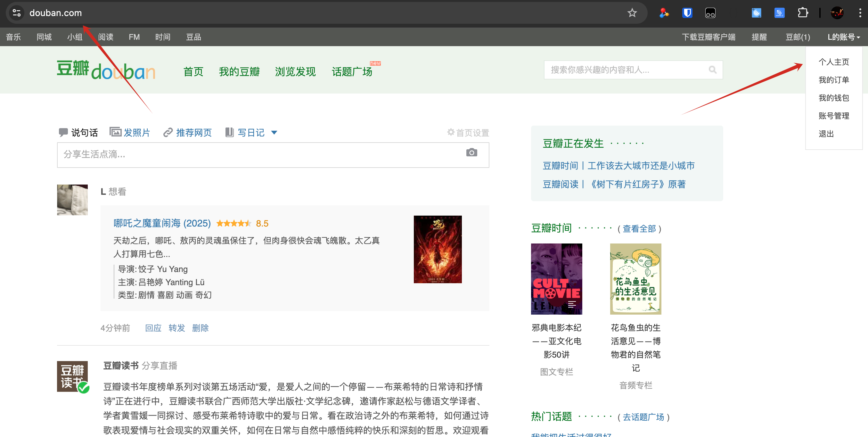
Task: Click the 8.5 rating stars
Action: (x=233, y=223)
